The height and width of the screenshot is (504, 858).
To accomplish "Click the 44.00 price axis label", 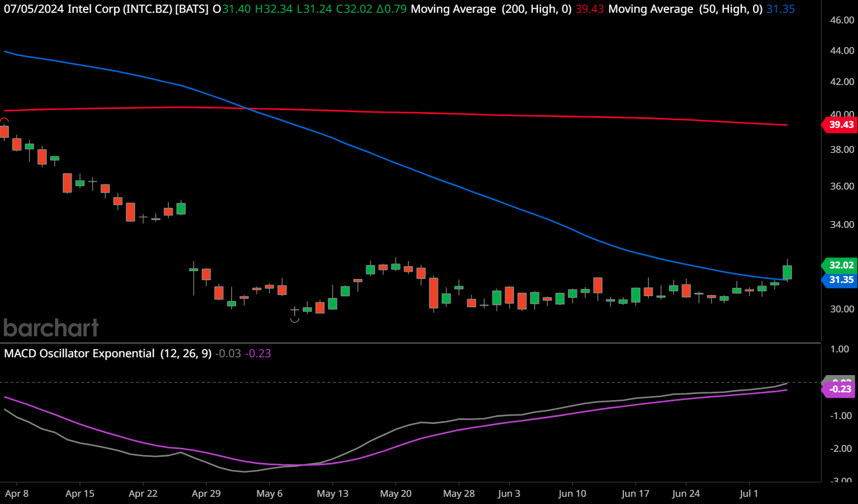I will pos(842,51).
